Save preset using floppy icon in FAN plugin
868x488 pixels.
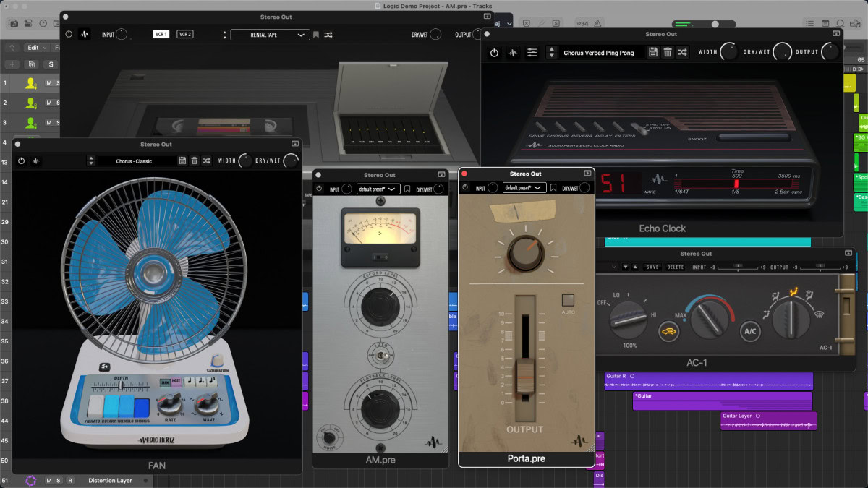click(182, 160)
